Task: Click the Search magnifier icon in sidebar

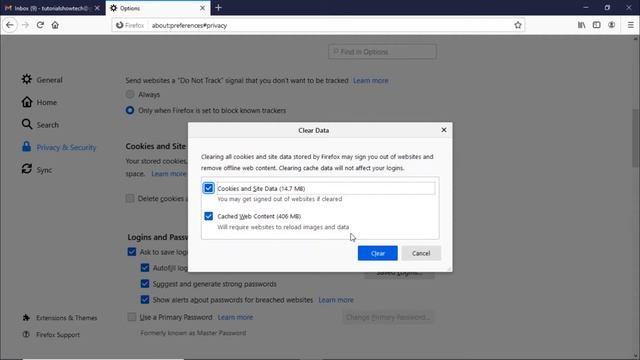Action: click(27, 124)
